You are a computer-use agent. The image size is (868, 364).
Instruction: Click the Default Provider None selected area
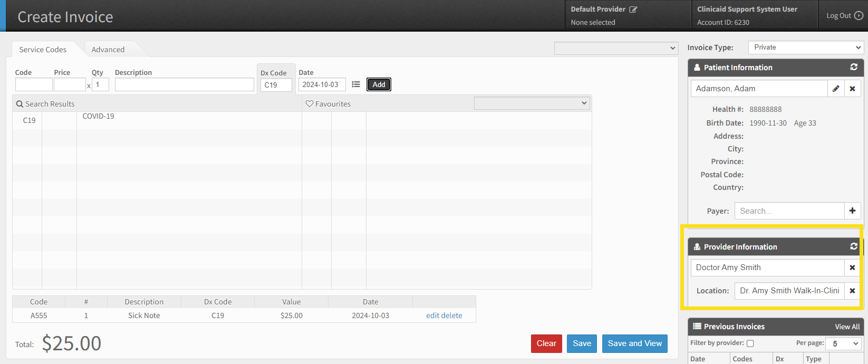tap(593, 23)
